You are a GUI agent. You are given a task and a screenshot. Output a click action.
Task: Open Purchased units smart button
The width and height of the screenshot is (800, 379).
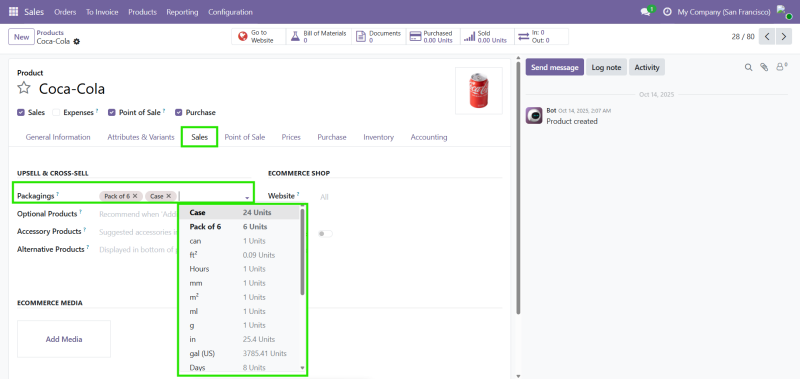tap(432, 36)
